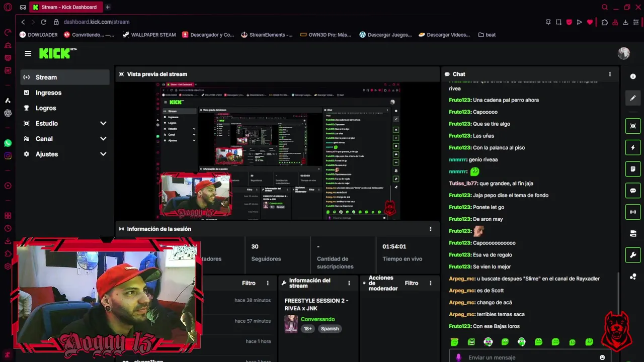Click the 01:54:01 Tiempo en vivo value
The image size is (644, 362).
[x=394, y=246]
